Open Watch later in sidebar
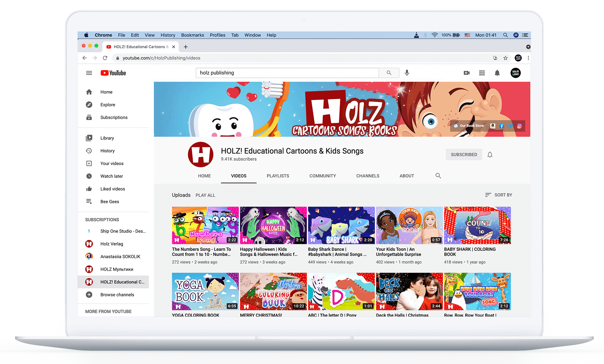Screen dimensions: 604x364 (113, 176)
